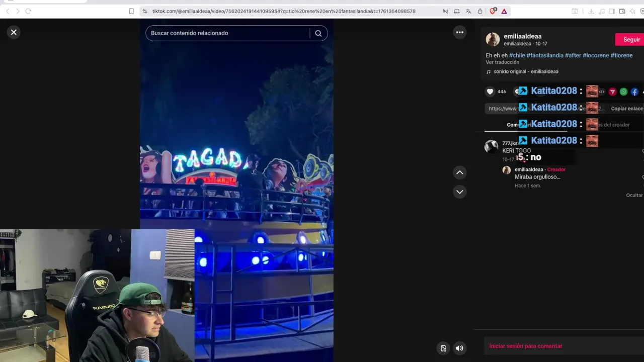This screenshot has height=362, width=644.
Task: Click the 'Hace 1 sem.' timestamp
Action: (528, 186)
